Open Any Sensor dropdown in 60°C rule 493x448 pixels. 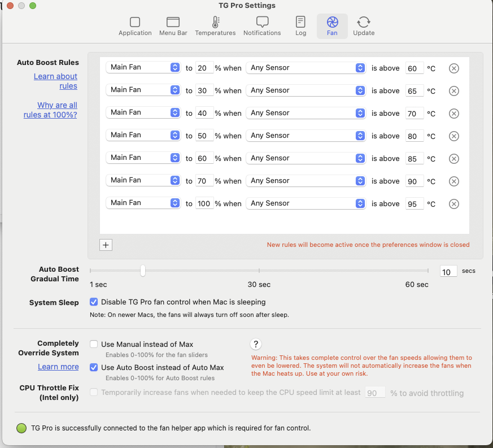pyautogui.click(x=306, y=68)
